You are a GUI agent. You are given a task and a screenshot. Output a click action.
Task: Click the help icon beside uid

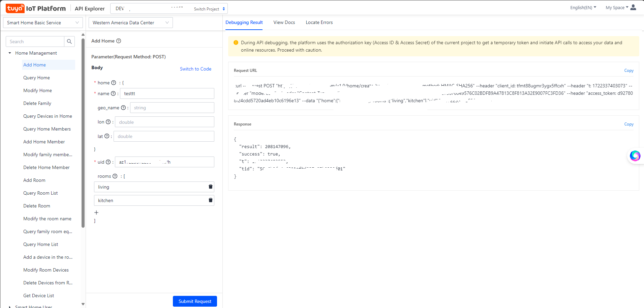pos(108,162)
